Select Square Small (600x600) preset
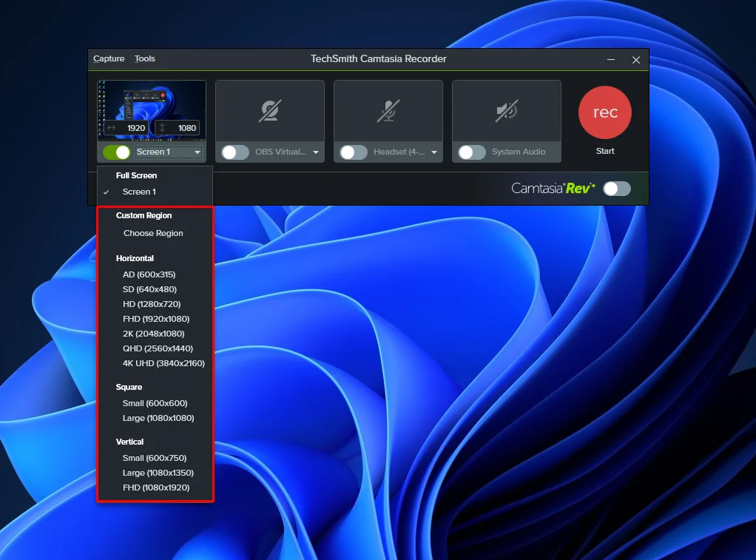This screenshot has width=756, height=560. pos(155,403)
